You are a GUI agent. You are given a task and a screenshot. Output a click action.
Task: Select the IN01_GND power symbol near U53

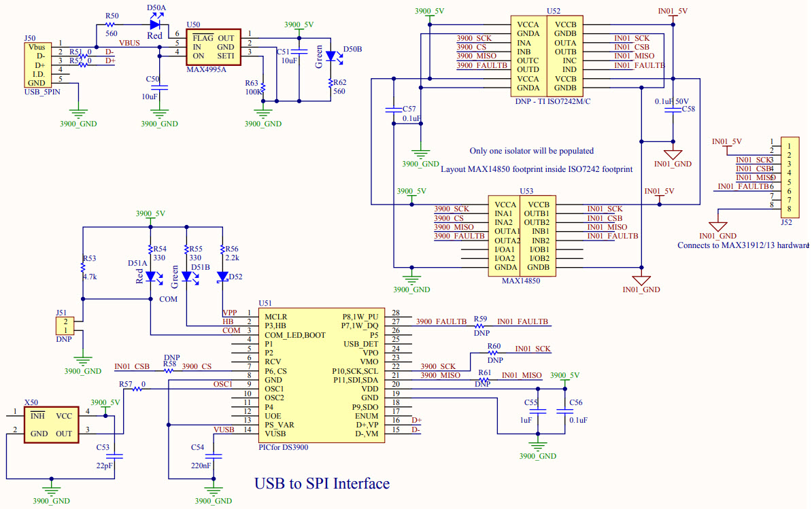click(x=642, y=280)
